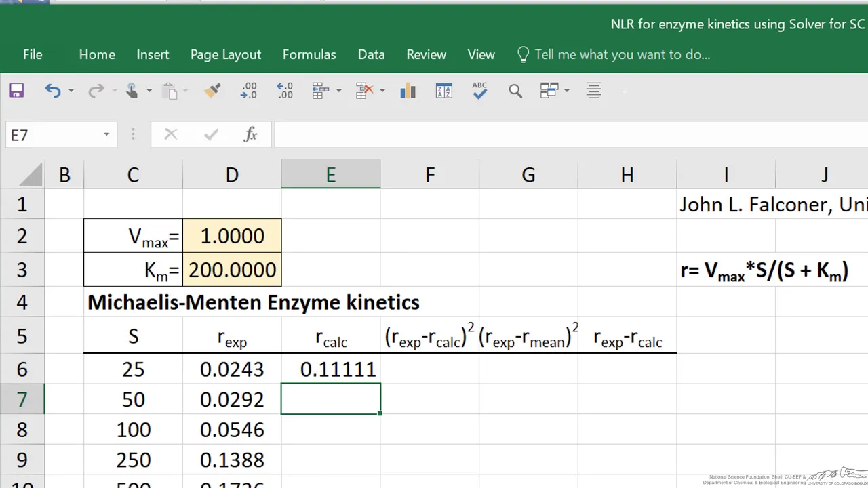Click the Center alignment icon
This screenshot has width=868, height=488.
click(593, 91)
